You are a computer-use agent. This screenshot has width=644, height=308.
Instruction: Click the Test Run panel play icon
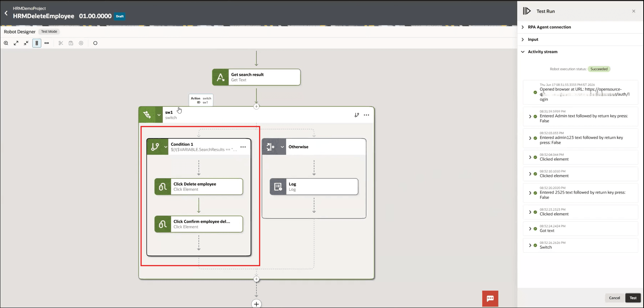click(527, 11)
